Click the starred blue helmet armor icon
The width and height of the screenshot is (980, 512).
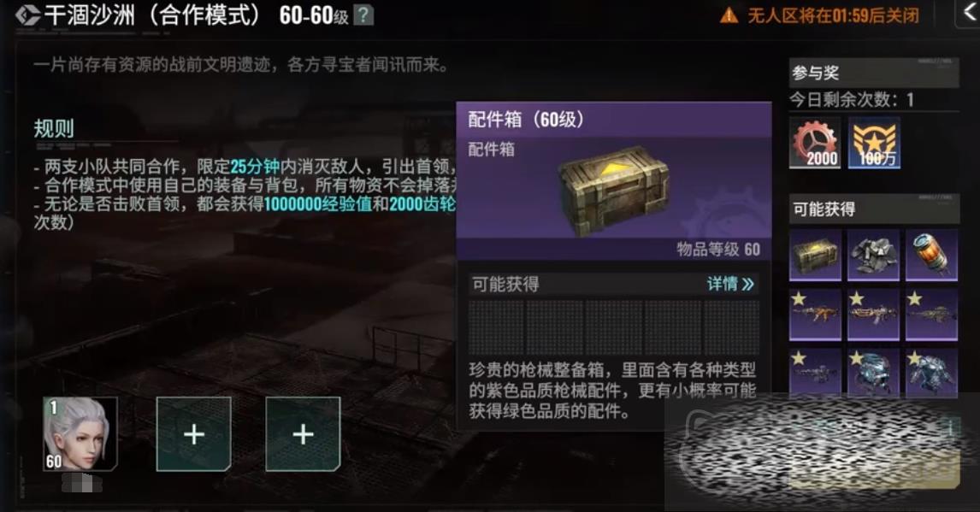pyautogui.click(x=873, y=372)
